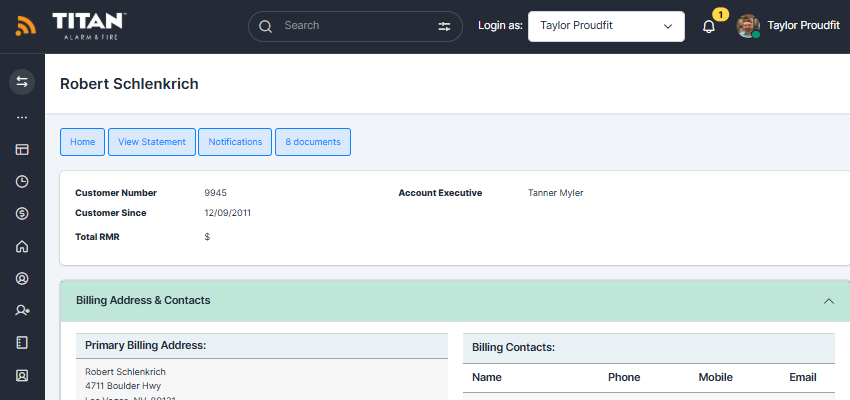Open Taylor Proudfit profile menu
Image resolution: width=850 pixels, height=400 pixels.
789,25
